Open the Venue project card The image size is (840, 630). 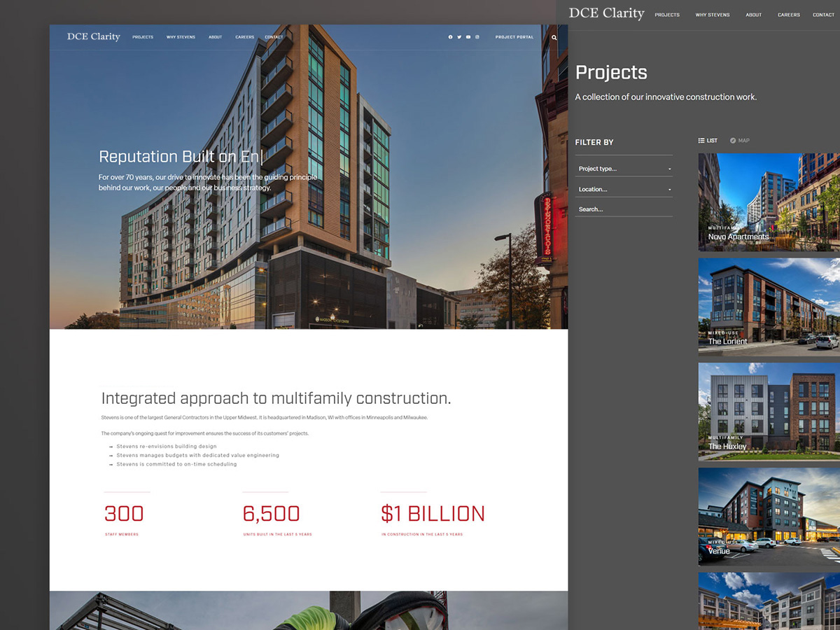[x=769, y=517]
